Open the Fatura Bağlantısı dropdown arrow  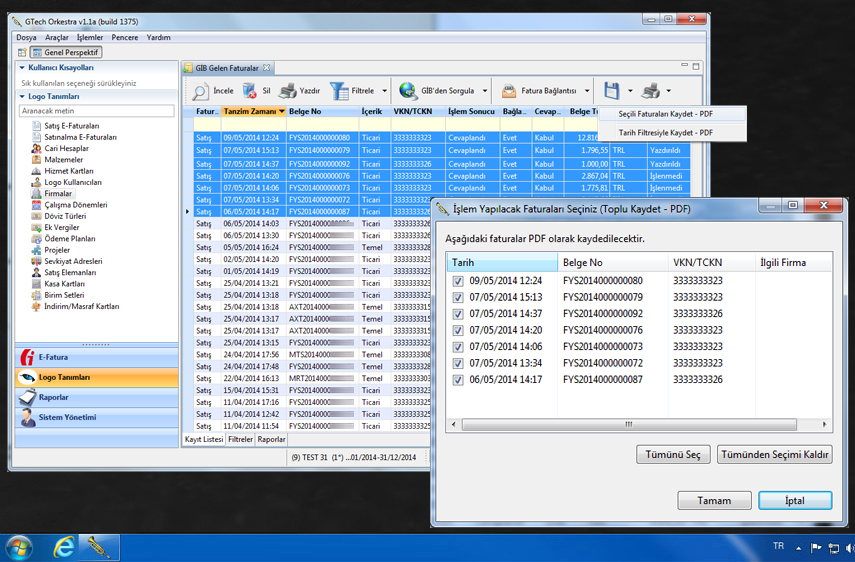587,91
